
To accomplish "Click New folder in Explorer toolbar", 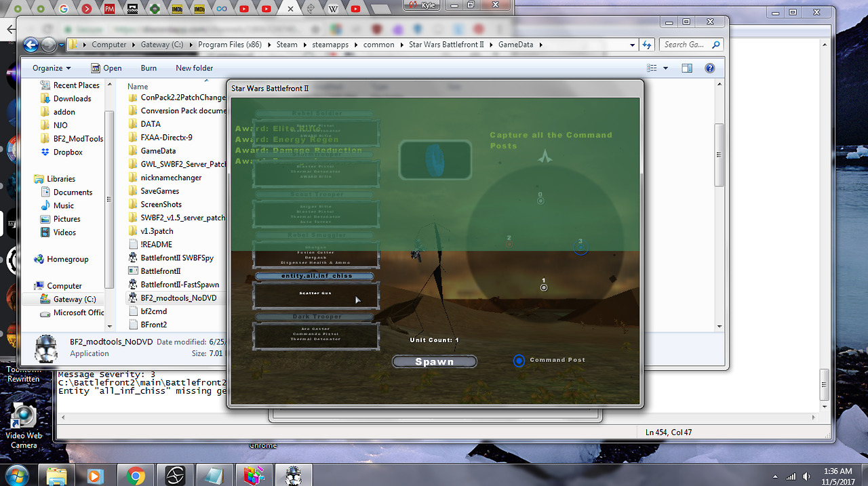I will [x=194, y=68].
